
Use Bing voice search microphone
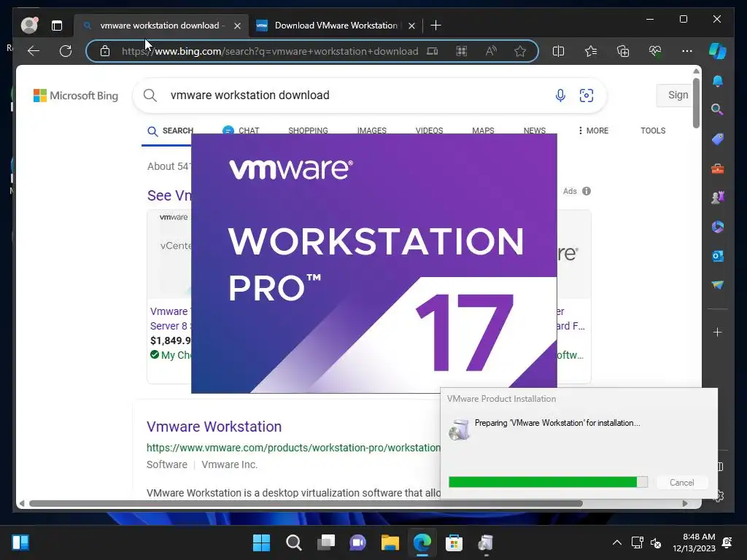point(560,96)
